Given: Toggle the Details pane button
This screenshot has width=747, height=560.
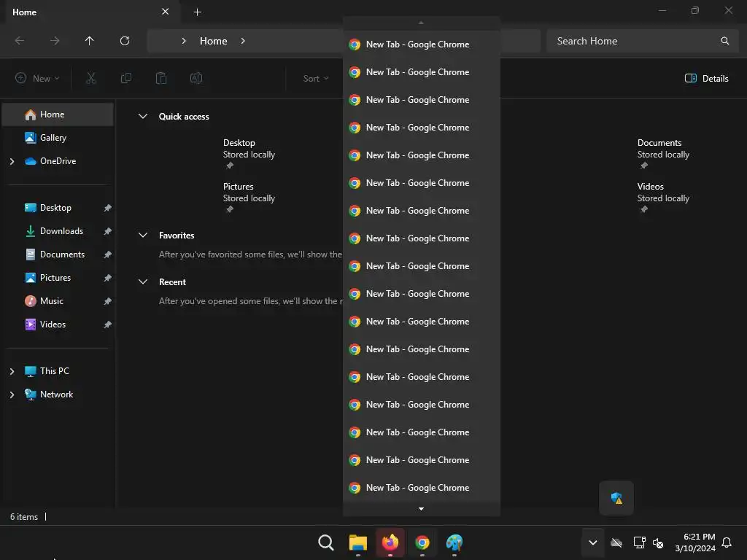Looking at the screenshot, I should [706, 79].
